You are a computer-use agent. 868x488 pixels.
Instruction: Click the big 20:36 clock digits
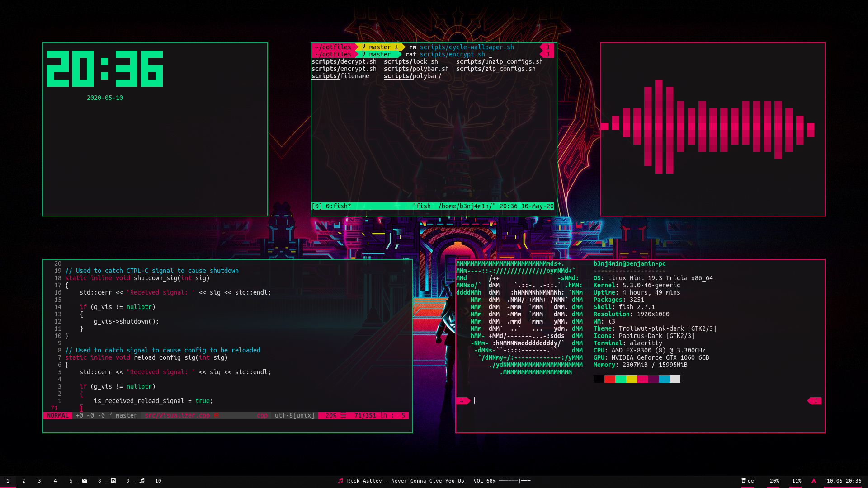[105, 69]
